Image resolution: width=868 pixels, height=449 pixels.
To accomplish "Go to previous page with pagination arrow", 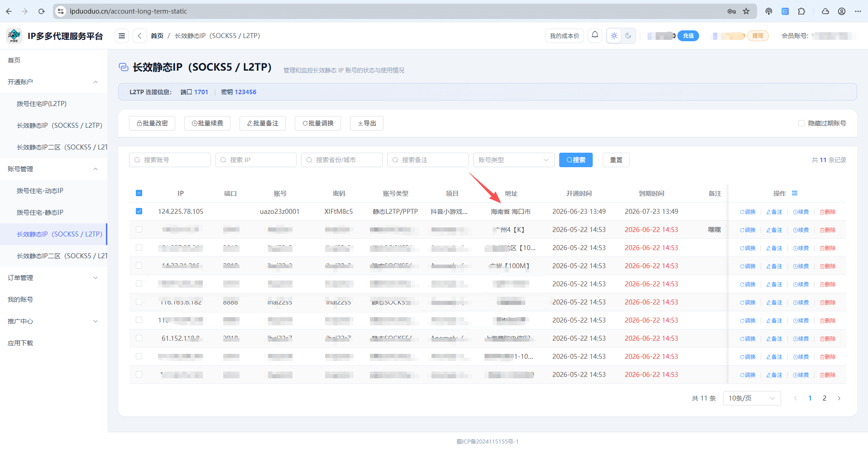I will click(x=795, y=398).
